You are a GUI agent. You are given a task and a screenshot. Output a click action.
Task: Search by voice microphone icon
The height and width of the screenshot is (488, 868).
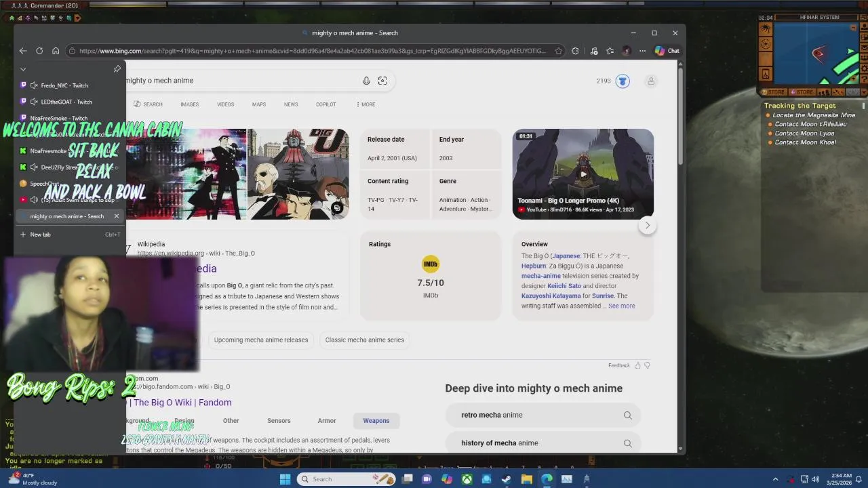[x=366, y=81]
